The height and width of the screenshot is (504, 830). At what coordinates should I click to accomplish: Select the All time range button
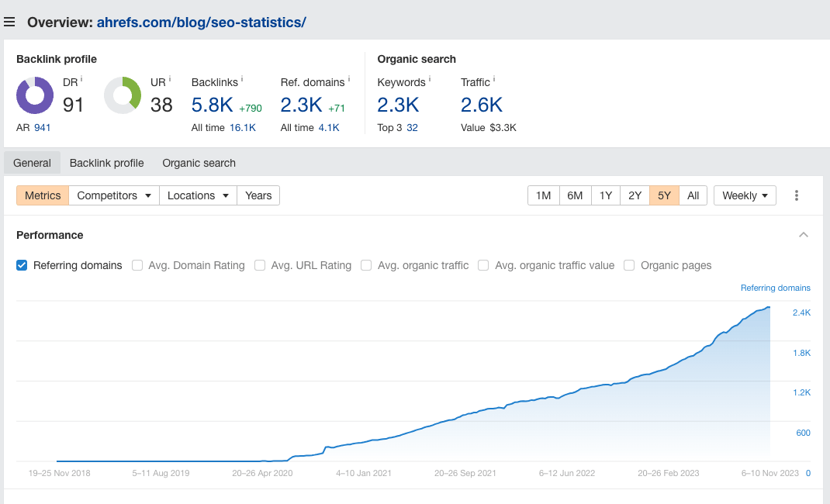(693, 195)
